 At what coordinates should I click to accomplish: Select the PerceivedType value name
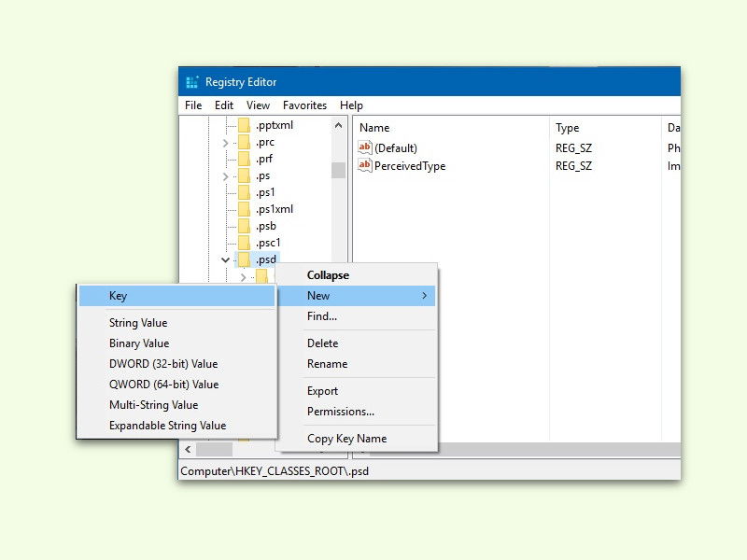pyautogui.click(x=410, y=166)
